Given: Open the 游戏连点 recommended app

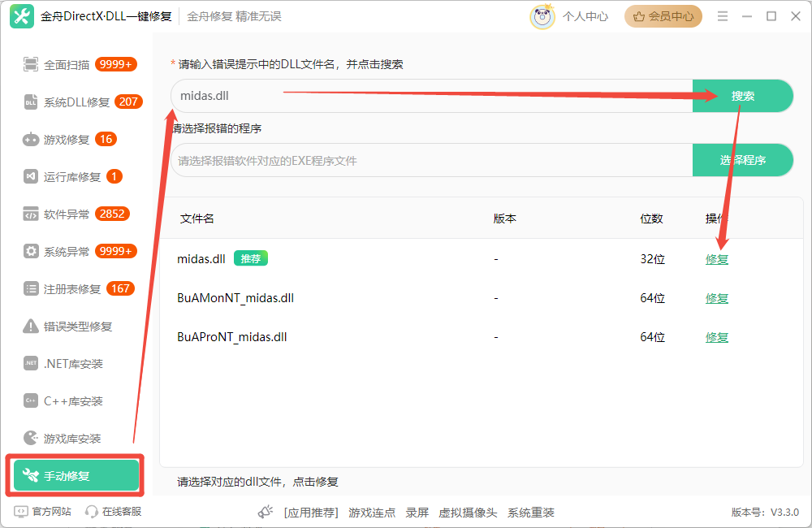Looking at the screenshot, I should click(x=372, y=513).
